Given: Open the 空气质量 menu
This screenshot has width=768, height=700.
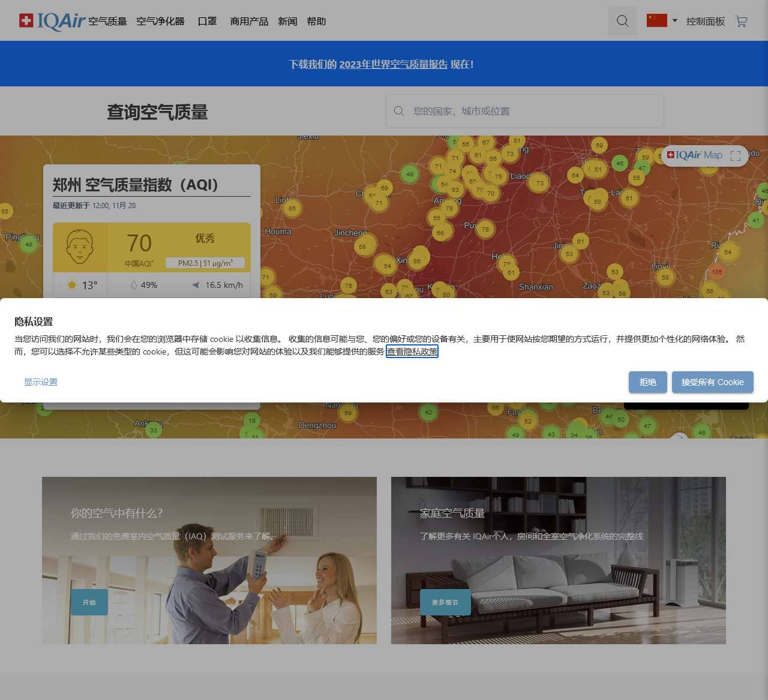Looking at the screenshot, I should coord(107,22).
